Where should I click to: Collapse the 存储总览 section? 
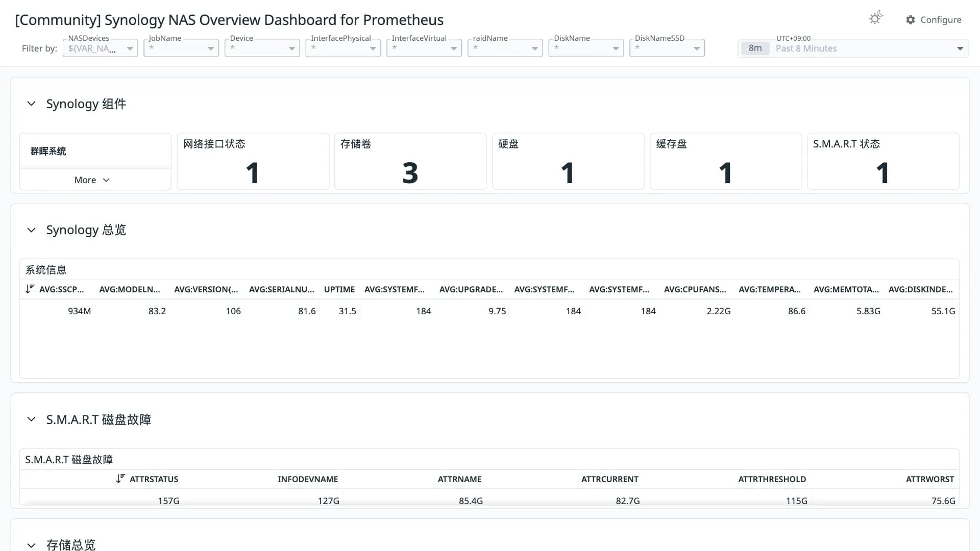(31, 545)
